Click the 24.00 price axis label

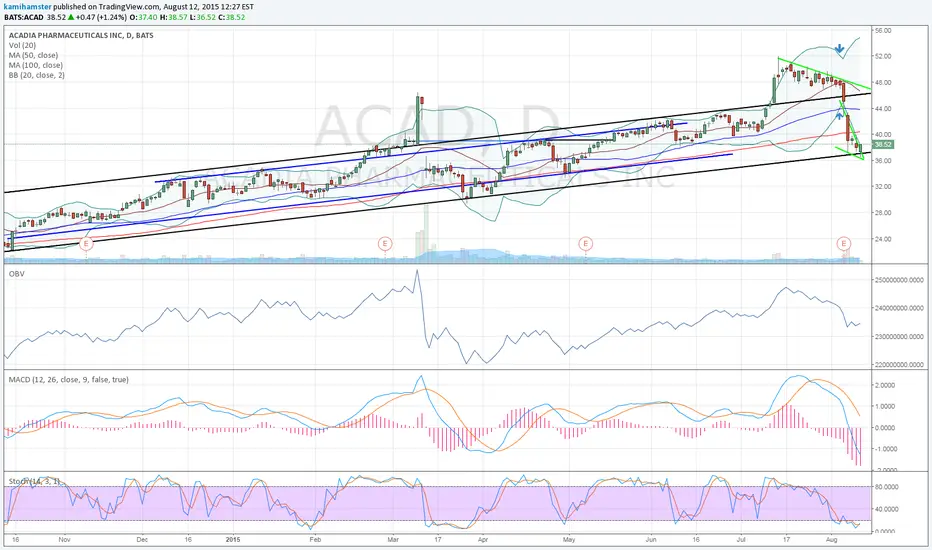click(x=883, y=239)
